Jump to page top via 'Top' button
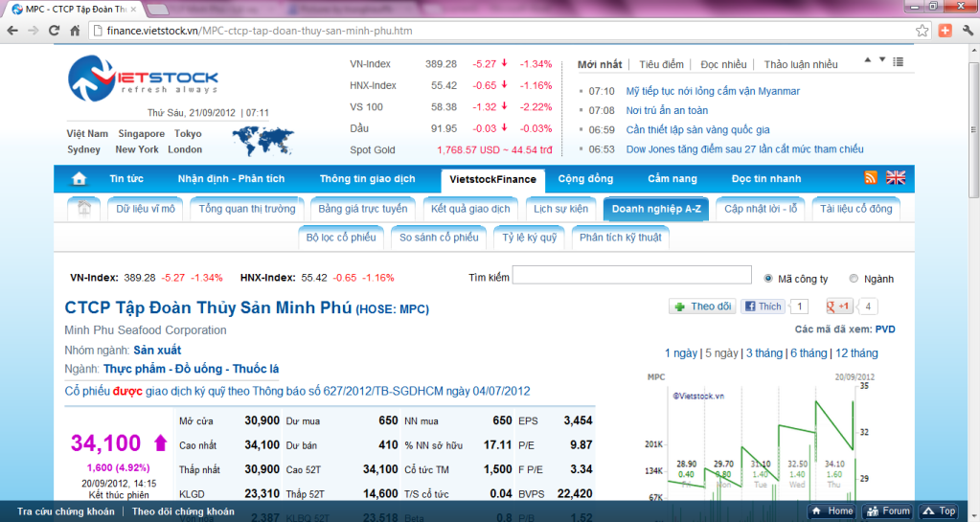This screenshot has width=980, height=522. (x=939, y=511)
